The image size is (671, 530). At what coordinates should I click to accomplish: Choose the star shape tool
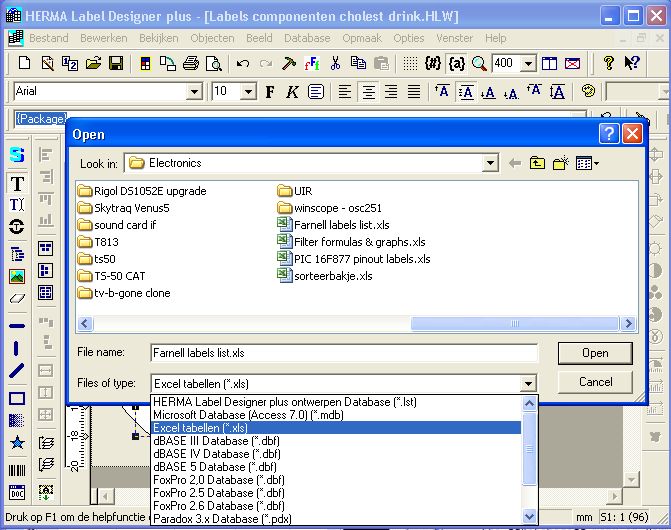tap(17, 442)
